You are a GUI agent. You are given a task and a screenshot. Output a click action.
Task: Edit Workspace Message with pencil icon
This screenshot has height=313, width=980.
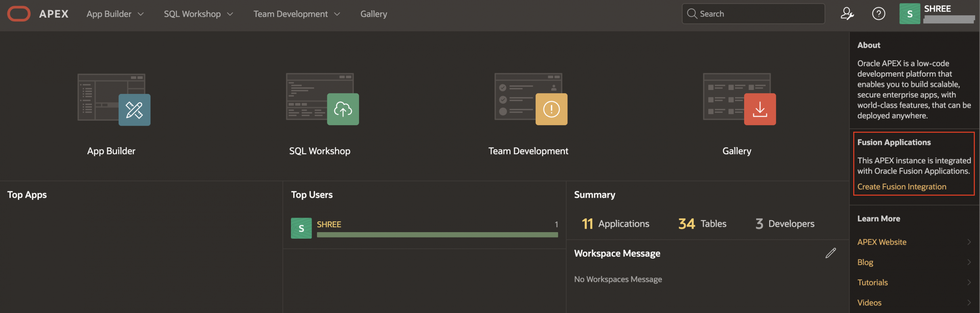pyautogui.click(x=830, y=253)
